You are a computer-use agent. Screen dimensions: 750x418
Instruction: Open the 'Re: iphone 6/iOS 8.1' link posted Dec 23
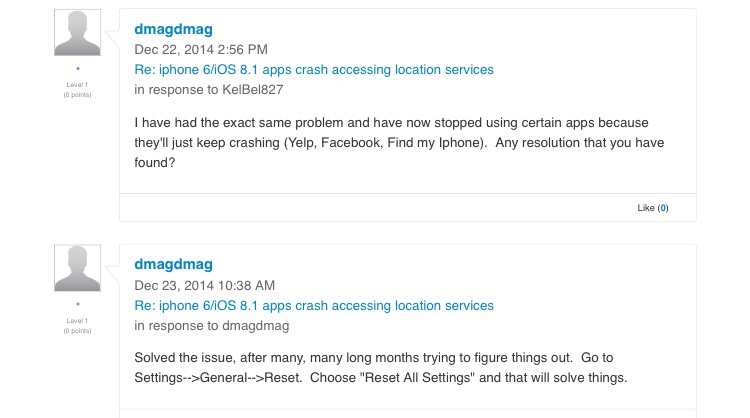[x=314, y=305]
